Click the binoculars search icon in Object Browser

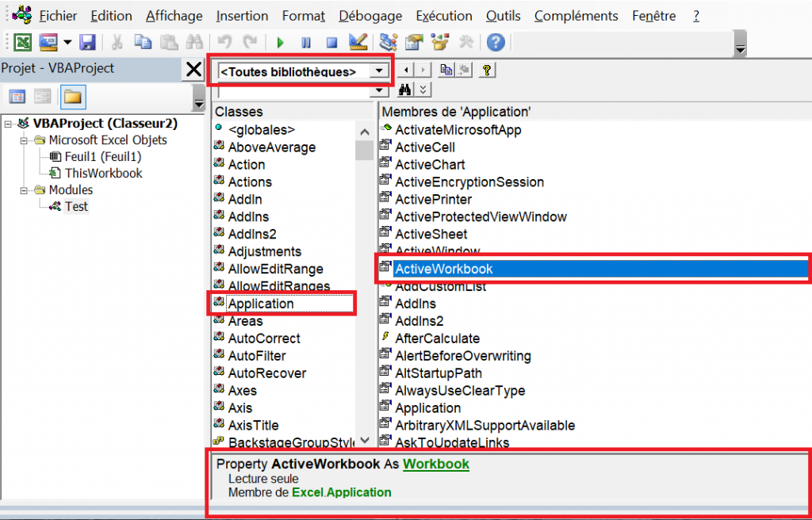[x=405, y=90]
